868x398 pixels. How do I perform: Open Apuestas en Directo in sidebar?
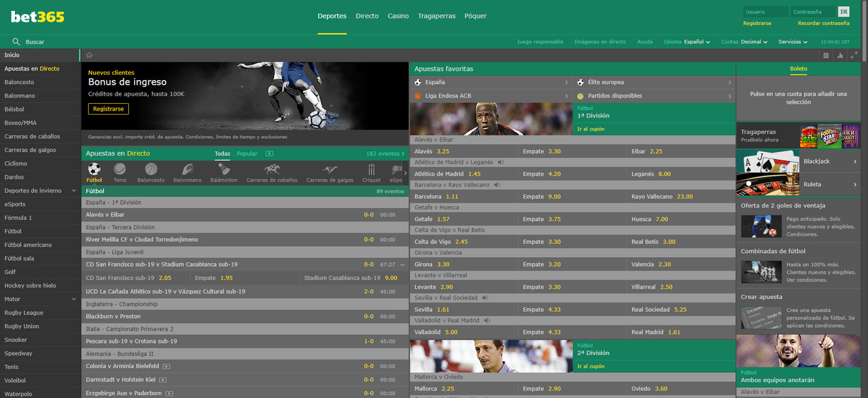[40, 68]
